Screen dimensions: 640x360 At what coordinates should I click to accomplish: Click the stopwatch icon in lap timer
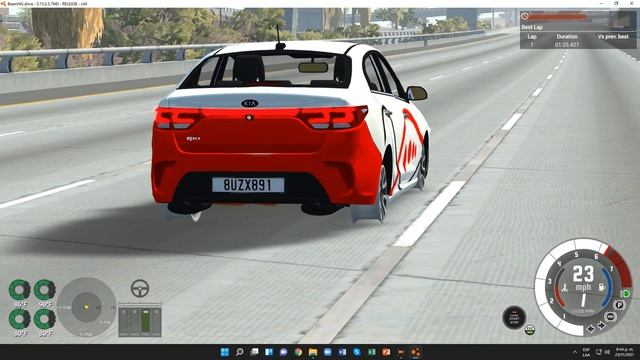click(525, 16)
